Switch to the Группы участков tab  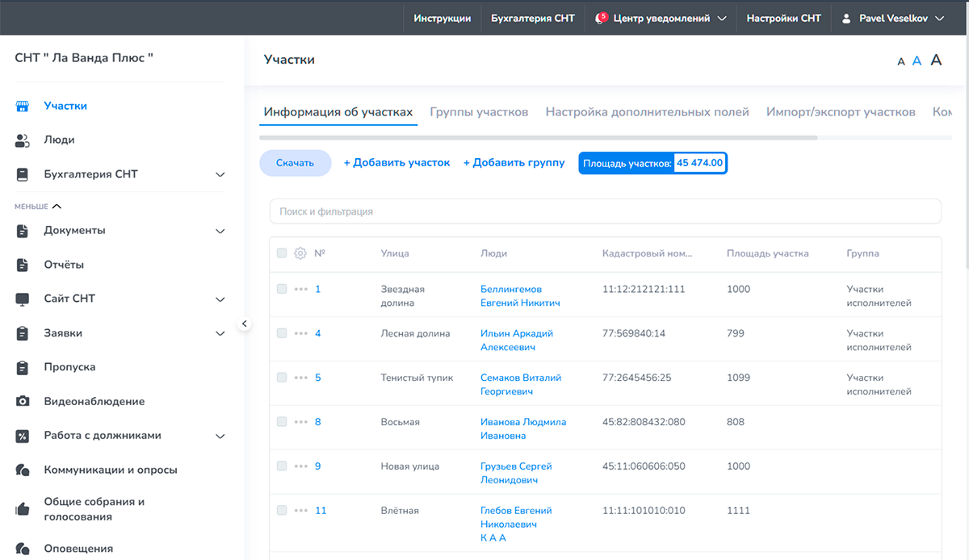479,112
